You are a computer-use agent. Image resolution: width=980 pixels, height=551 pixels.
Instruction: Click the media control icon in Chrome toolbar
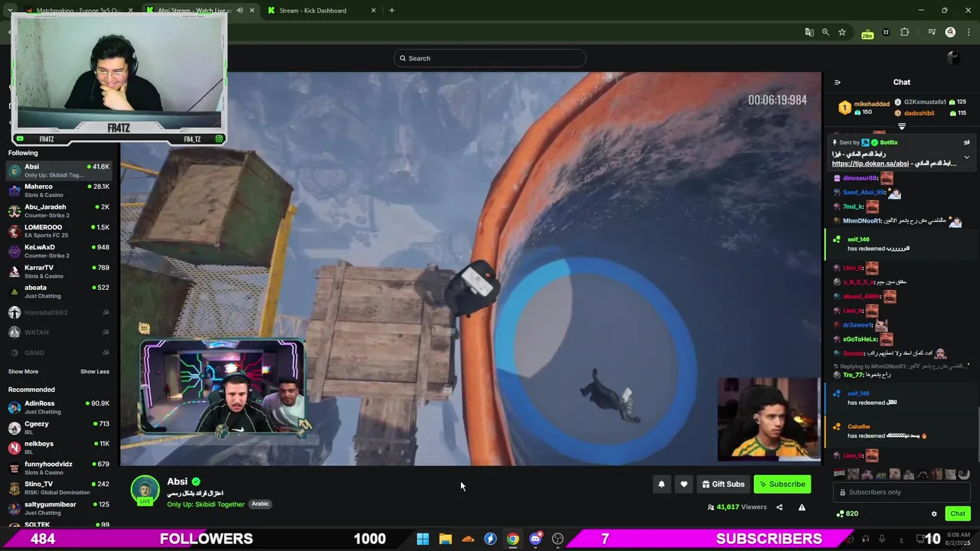[x=932, y=32]
